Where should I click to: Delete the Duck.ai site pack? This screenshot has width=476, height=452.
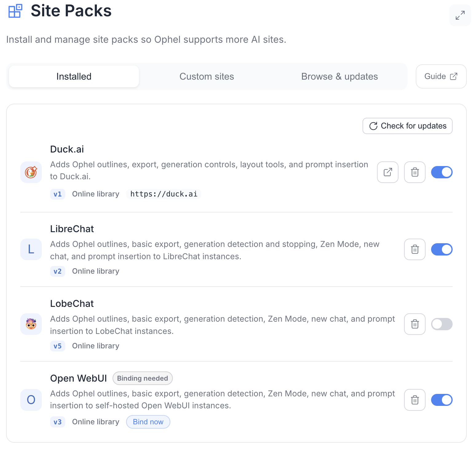(415, 172)
